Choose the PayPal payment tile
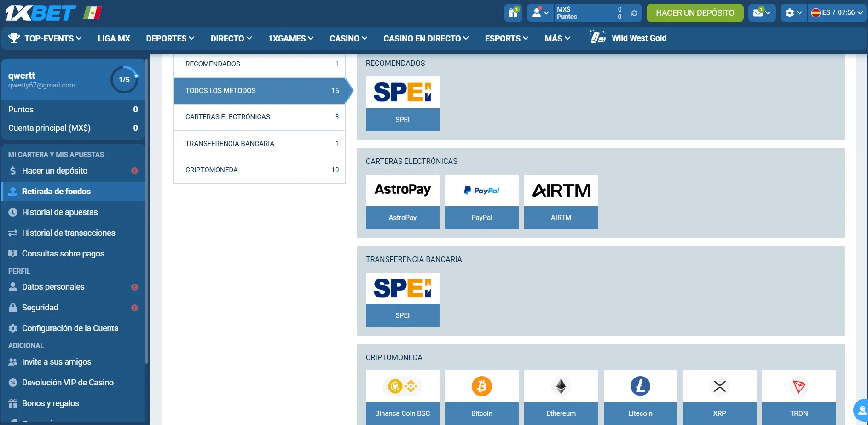 click(481, 202)
